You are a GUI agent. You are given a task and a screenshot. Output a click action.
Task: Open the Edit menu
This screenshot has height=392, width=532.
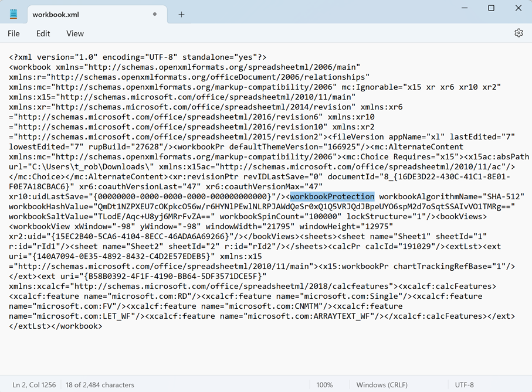[43, 33]
